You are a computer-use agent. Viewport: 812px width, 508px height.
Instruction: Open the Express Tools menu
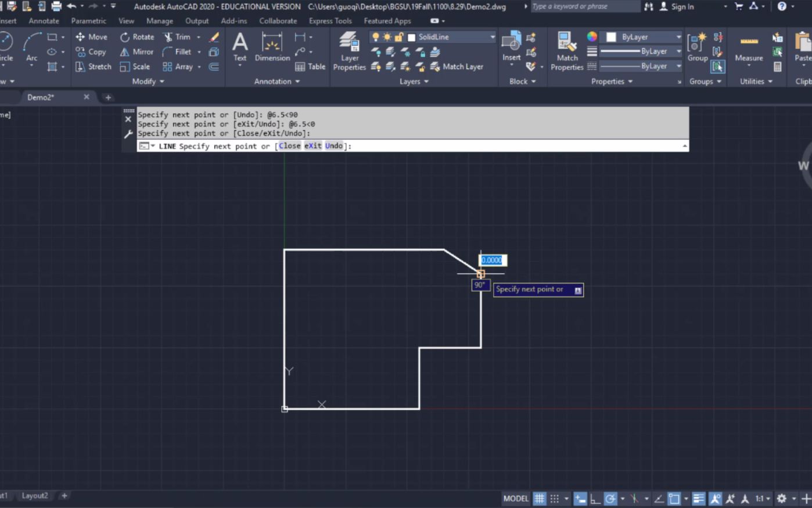(330, 20)
